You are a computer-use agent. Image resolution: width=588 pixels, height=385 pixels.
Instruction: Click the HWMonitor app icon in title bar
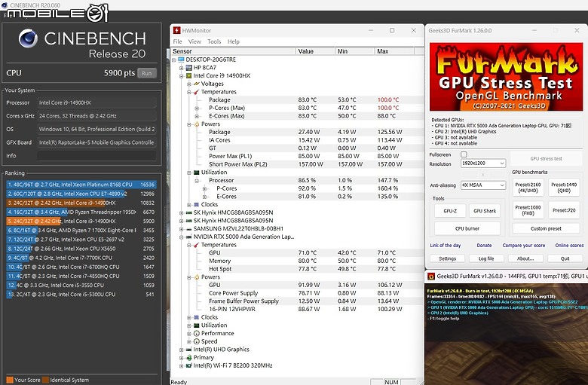tap(176, 30)
